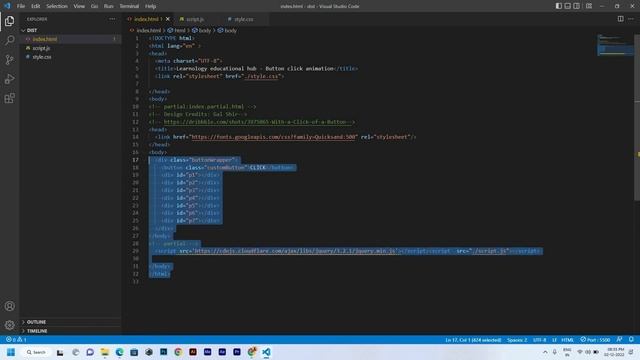Image resolution: width=640 pixels, height=360 pixels.
Task: Open the Selection menu
Action: (57, 6)
